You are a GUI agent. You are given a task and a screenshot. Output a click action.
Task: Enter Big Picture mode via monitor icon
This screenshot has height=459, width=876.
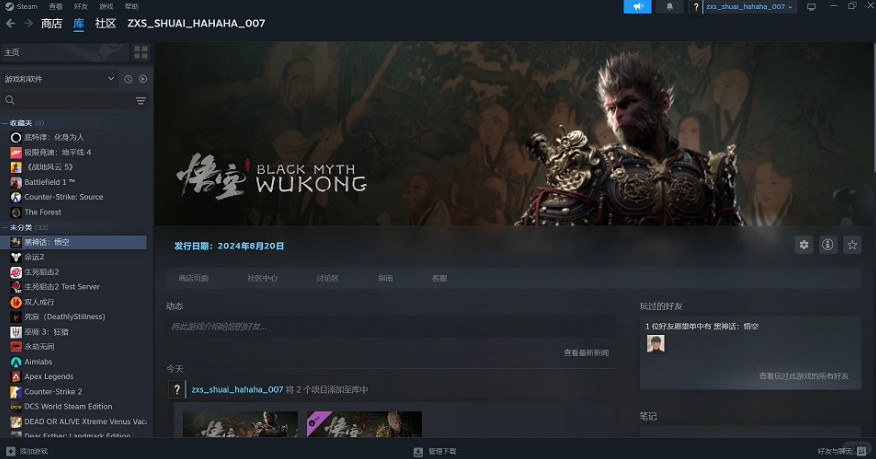click(811, 7)
